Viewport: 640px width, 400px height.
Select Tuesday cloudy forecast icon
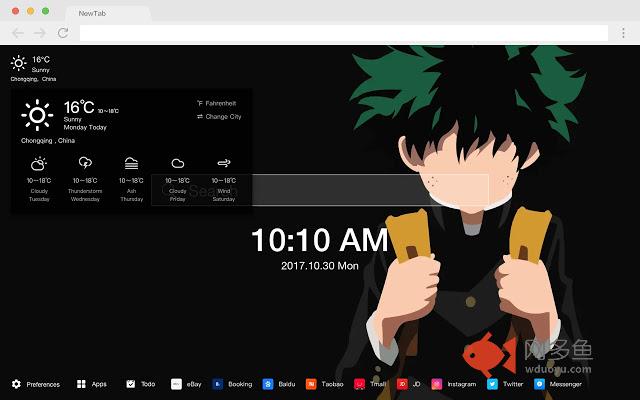[39, 164]
